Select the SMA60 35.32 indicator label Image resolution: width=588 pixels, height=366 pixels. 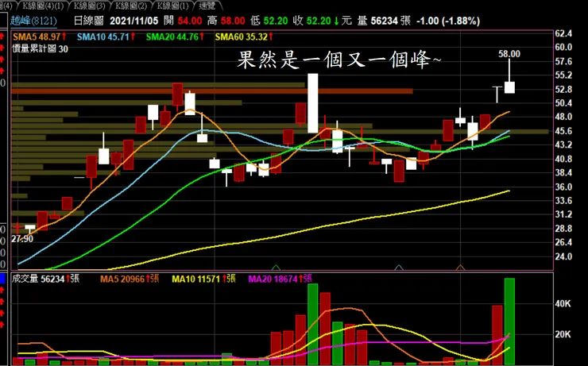point(244,37)
